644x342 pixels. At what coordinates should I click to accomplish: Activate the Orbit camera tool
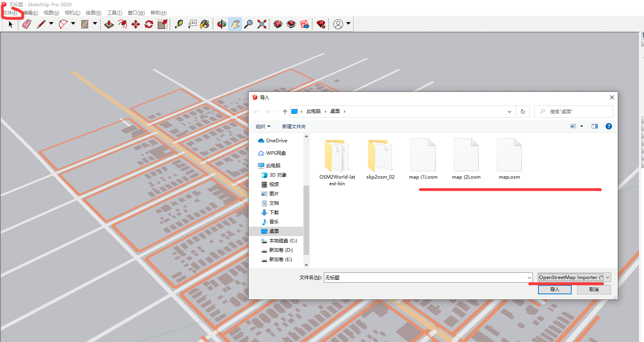(x=222, y=24)
